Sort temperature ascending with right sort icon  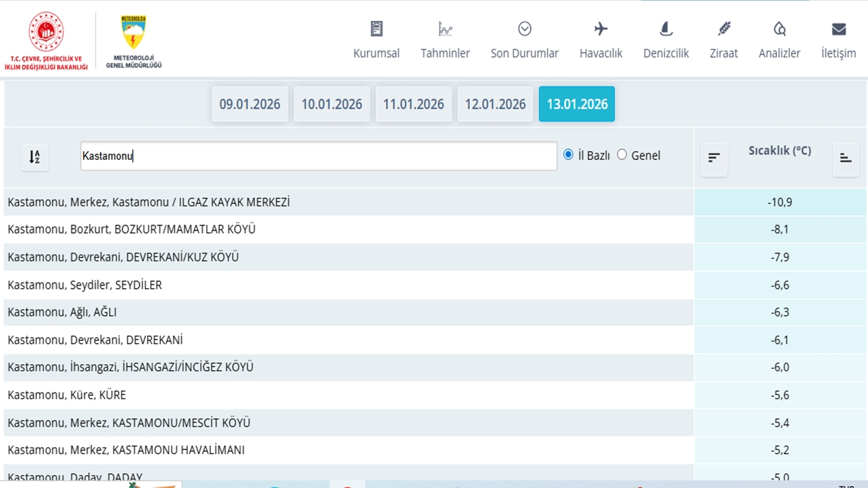point(845,158)
